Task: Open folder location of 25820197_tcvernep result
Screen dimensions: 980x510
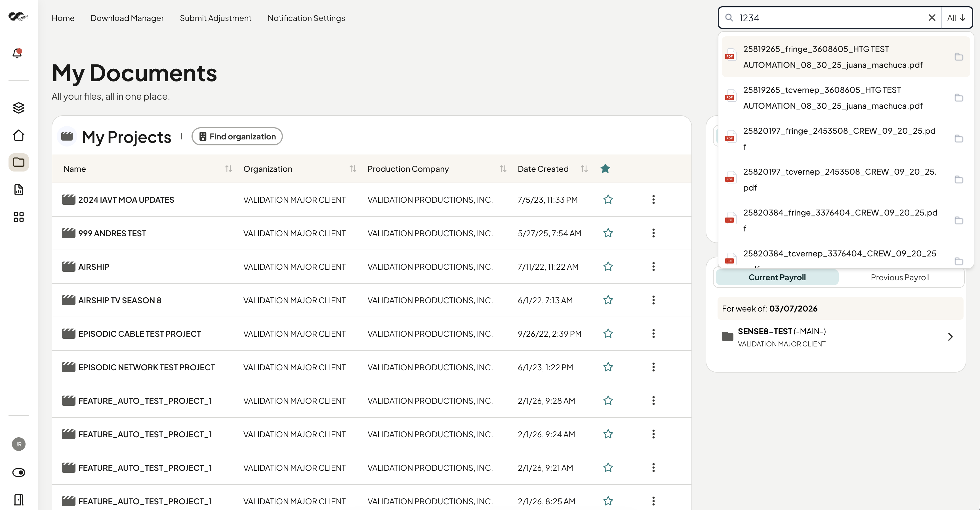Action: (x=959, y=179)
